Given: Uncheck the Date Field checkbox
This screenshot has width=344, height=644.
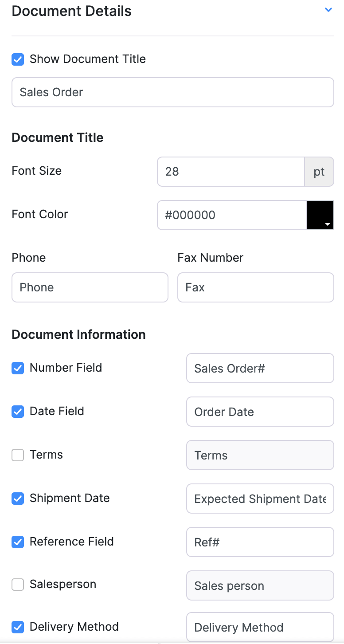Looking at the screenshot, I should pos(18,412).
